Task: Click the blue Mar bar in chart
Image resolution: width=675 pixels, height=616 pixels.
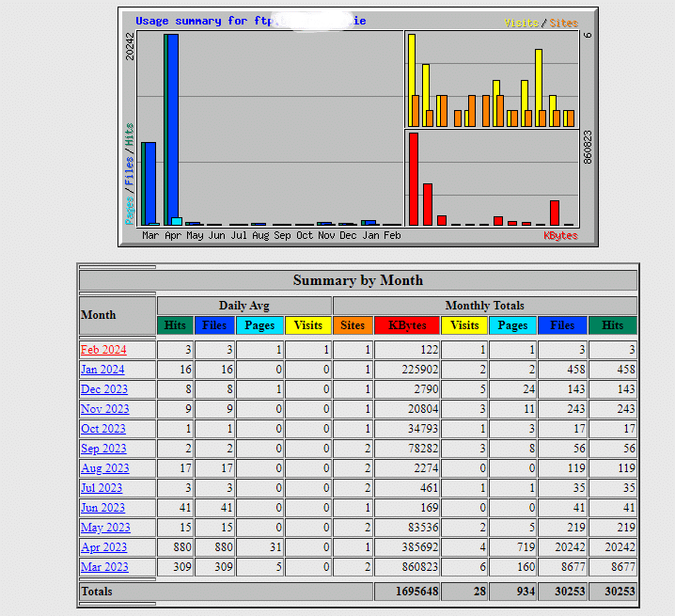Action: click(150, 182)
